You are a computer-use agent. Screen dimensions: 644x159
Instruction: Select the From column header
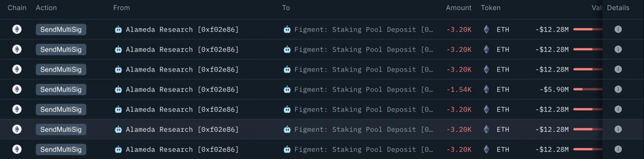click(121, 8)
